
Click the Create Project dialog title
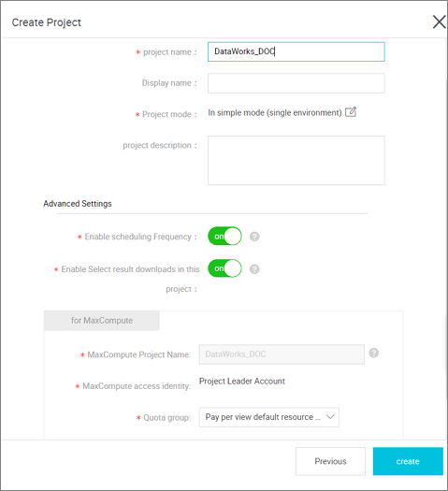pos(47,22)
